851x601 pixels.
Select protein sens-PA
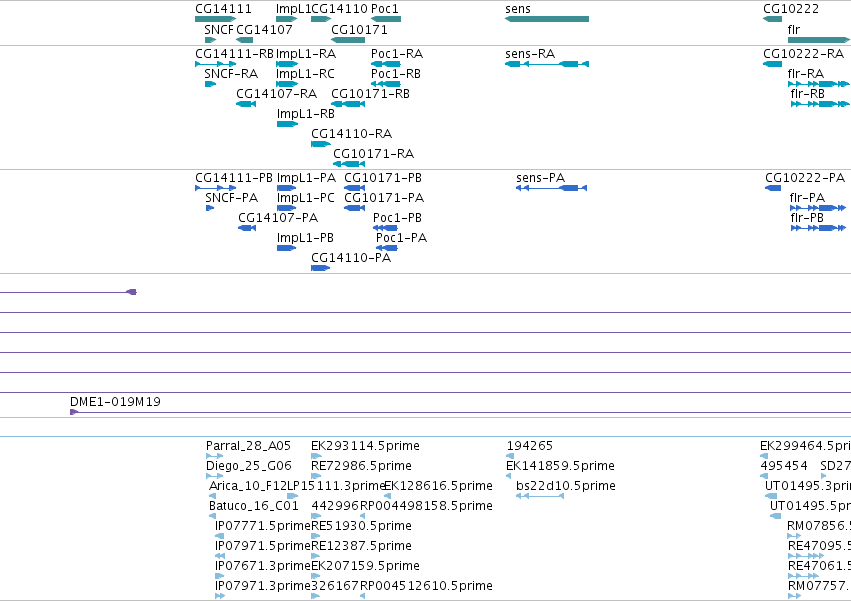click(551, 188)
